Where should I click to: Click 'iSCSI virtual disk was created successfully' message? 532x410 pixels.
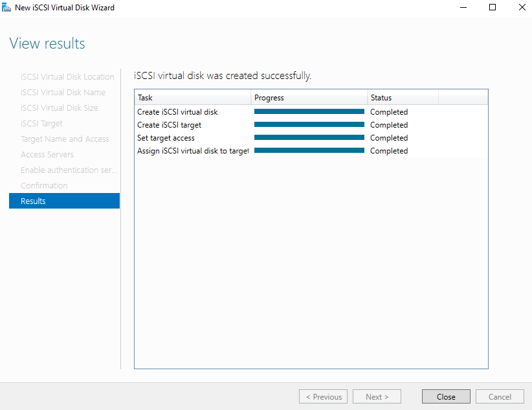(x=223, y=75)
